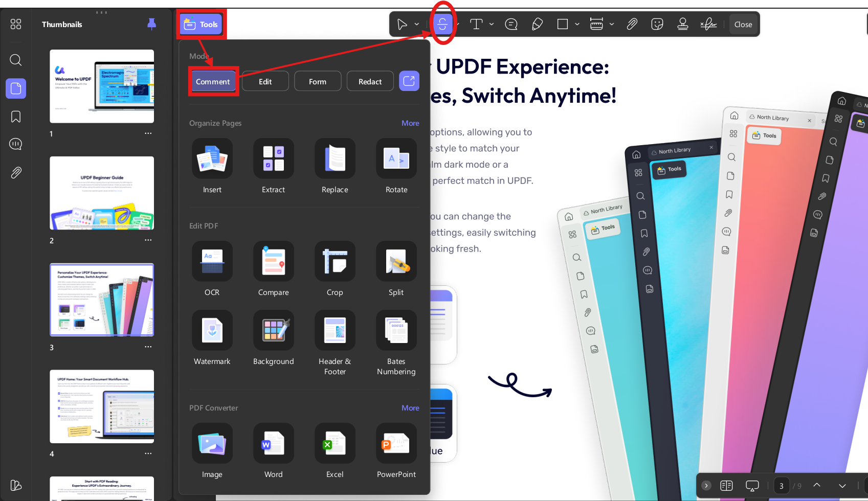Toggle the bookmarks panel in sidebar
This screenshot has width=868, height=501.
pos(16,117)
